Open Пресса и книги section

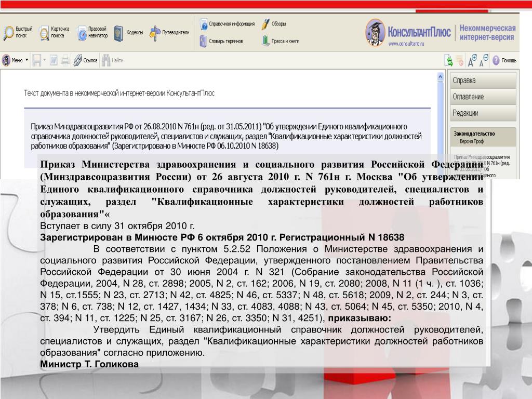tap(280, 41)
